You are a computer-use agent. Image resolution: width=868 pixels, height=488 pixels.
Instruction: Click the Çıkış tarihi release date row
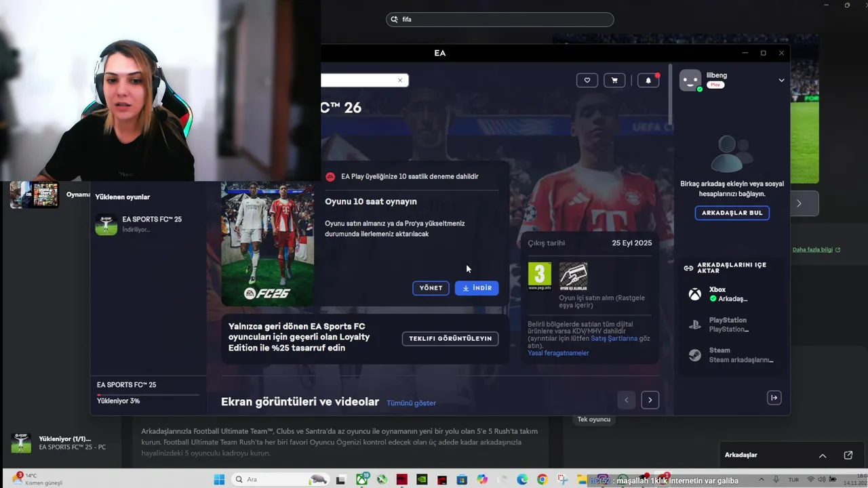(589, 243)
